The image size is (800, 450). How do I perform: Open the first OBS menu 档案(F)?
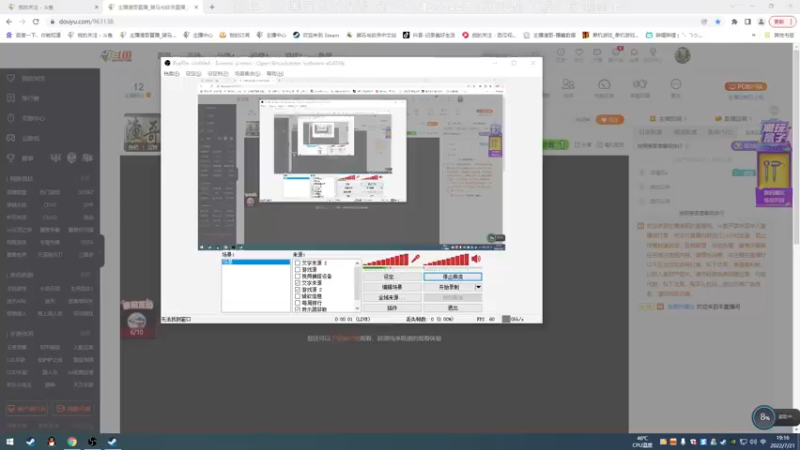click(x=171, y=73)
